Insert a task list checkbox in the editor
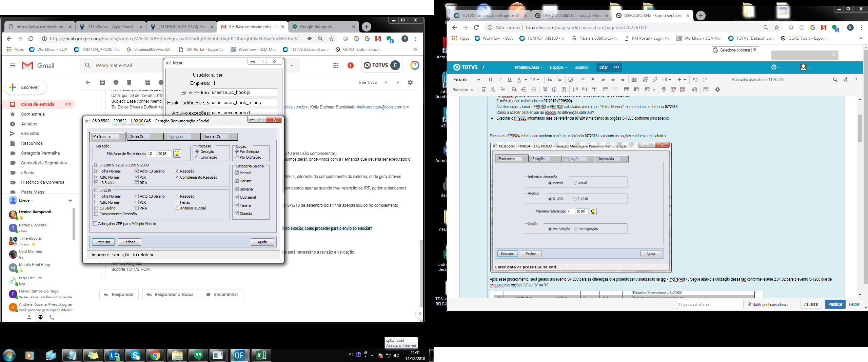Viewport: 868px width, 362px height. (x=571, y=80)
